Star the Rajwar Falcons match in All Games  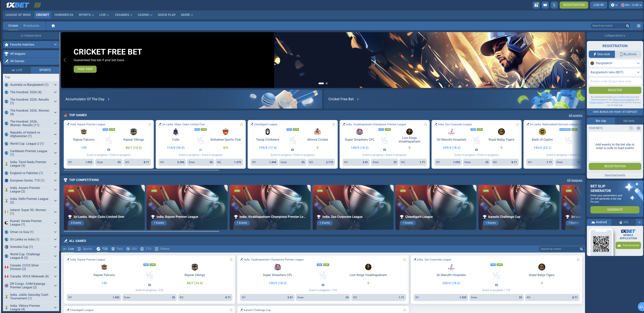(x=231, y=260)
